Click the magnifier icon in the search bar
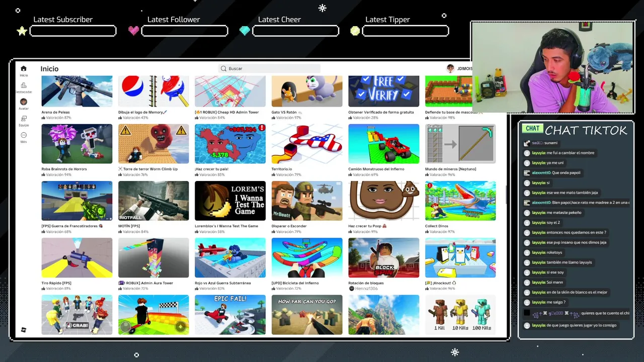 tap(224, 68)
